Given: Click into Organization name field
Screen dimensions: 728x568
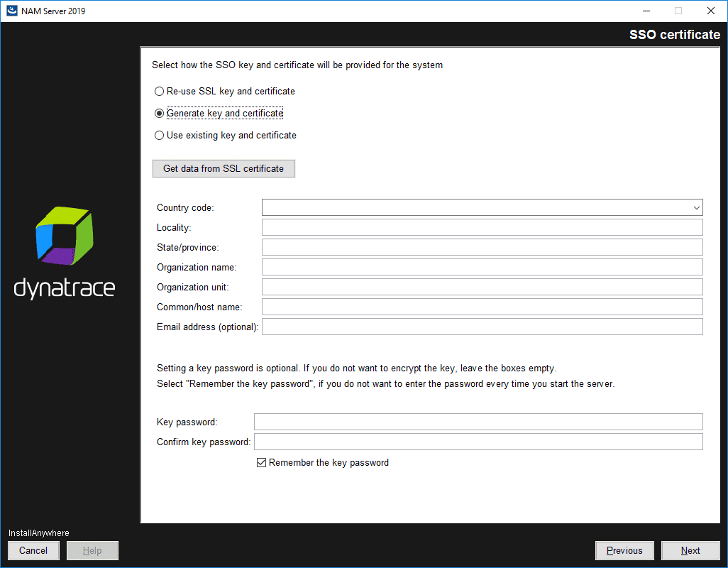Looking at the screenshot, I should [x=482, y=268].
